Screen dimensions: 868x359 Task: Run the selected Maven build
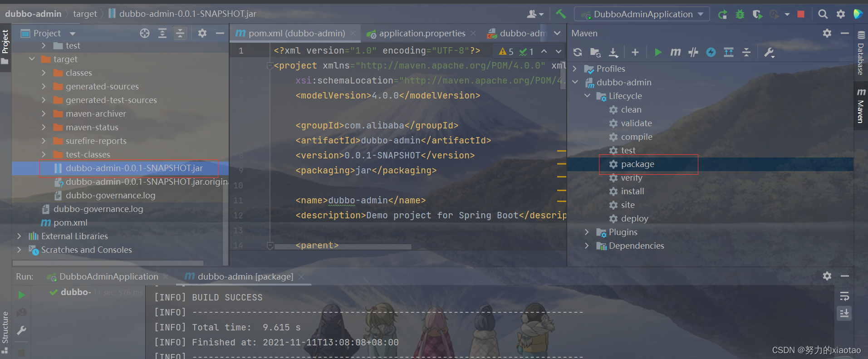658,52
